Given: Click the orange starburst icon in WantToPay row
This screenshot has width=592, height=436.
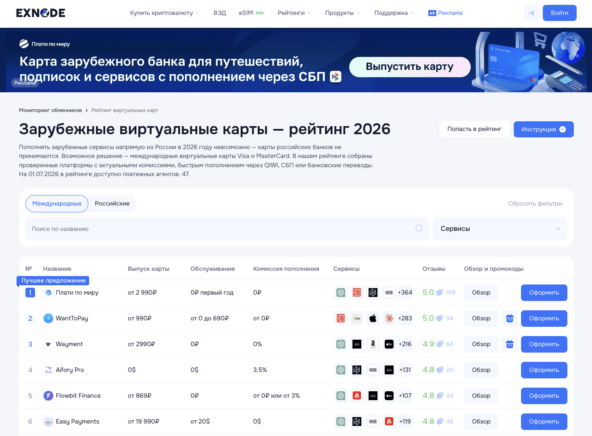Looking at the screenshot, I should [x=389, y=318].
